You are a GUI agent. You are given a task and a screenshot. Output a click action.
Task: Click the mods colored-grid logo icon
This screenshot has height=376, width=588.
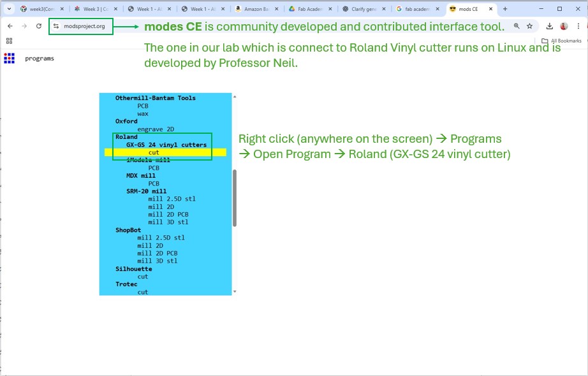pyautogui.click(x=9, y=58)
